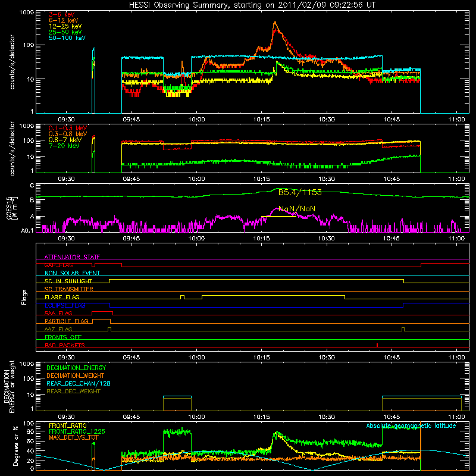This screenshot has height=476, width=476.
Task: Select the ATTENUATOR_STATE flag label
Action: pyautogui.click(x=72, y=257)
